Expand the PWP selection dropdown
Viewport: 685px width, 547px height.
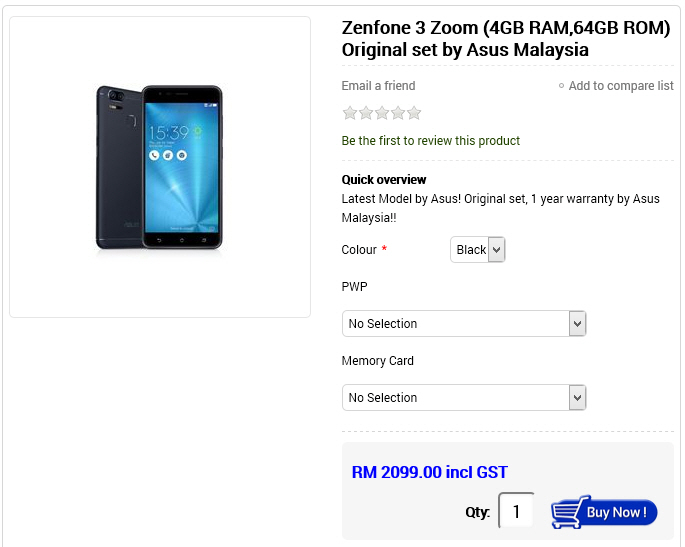click(464, 324)
